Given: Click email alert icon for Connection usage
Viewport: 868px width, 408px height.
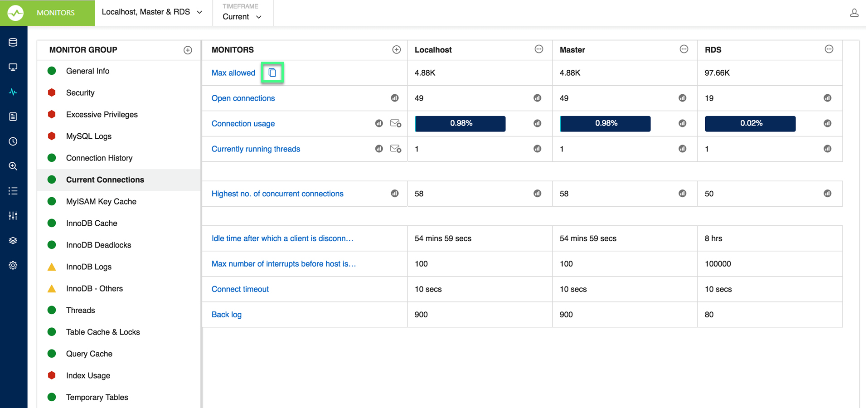Looking at the screenshot, I should (395, 123).
